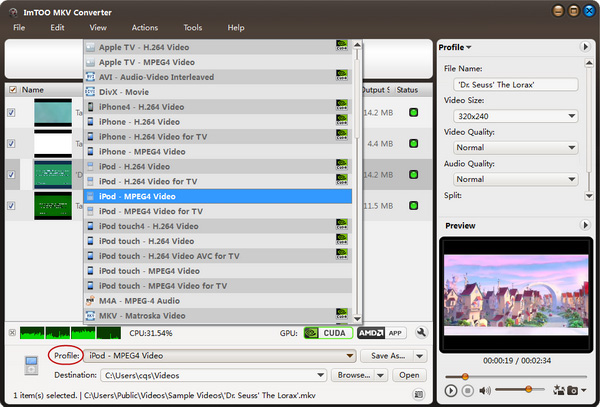Open the log icon in status bar
600x407 pixels.
tap(419, 394)
